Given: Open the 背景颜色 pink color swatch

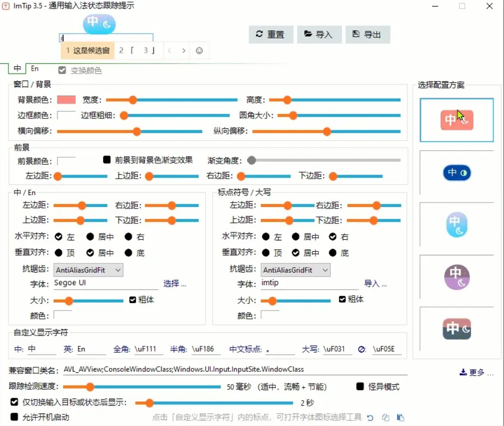Looking at the screenshot, I should tap(66, 100).
